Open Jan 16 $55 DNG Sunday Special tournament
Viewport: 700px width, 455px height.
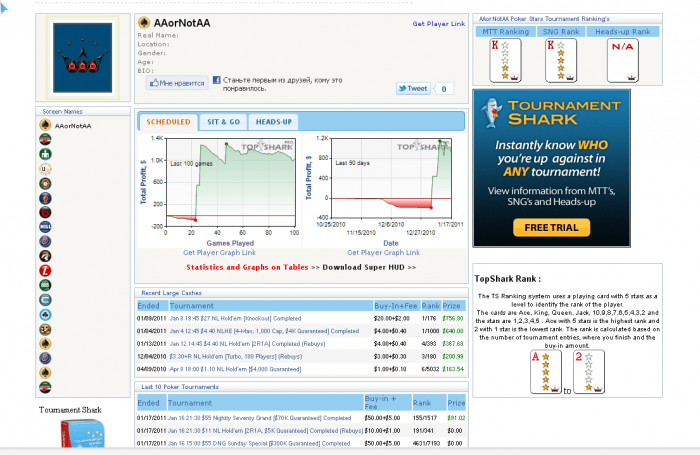[258, 443]
